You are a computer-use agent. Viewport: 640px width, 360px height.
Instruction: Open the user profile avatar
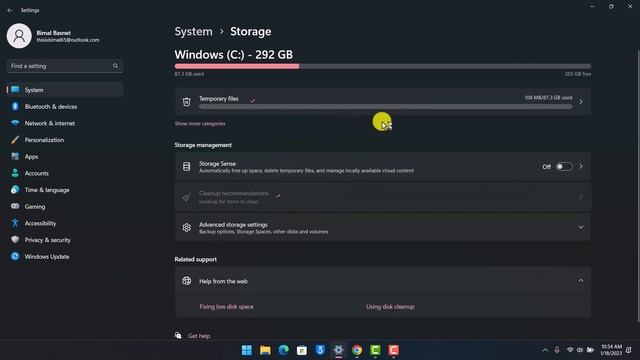tap(19, 36)
